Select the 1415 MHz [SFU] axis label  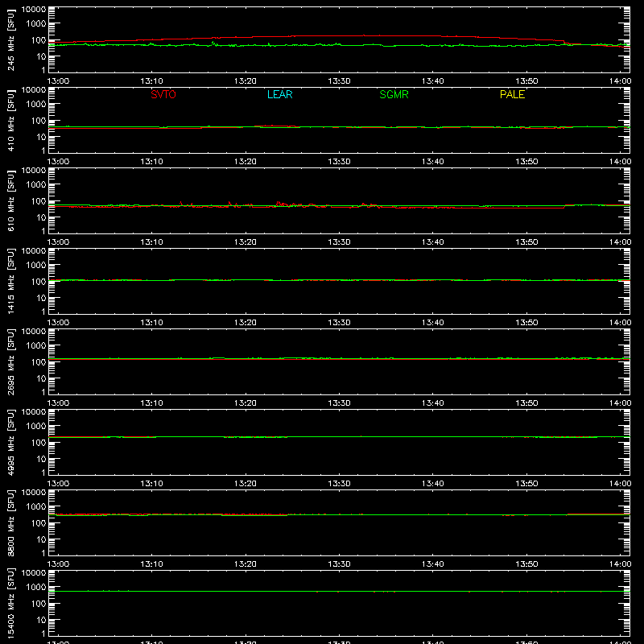(10, 281)
